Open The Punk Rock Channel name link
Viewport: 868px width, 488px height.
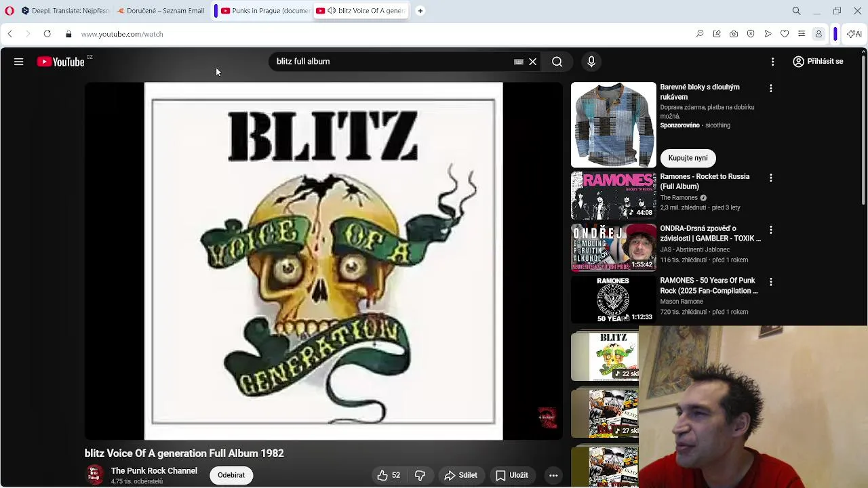(154, 470)
